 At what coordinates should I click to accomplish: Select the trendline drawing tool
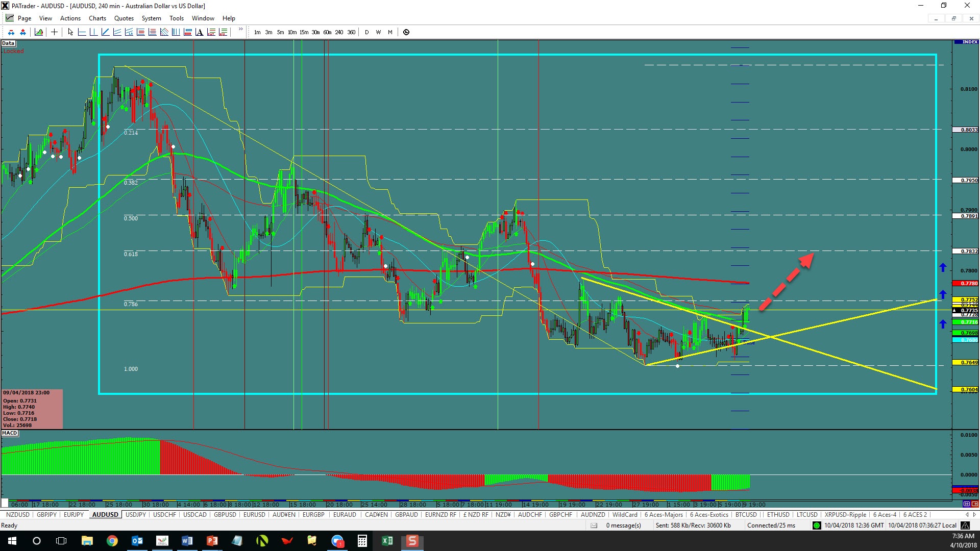(x=105, y=32)
